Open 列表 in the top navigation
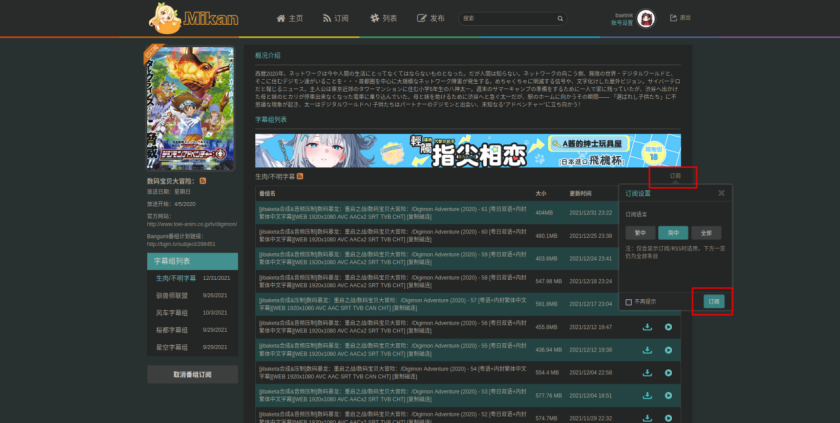The height and width of the screenshot is (423, 840). tap(384, 18)
